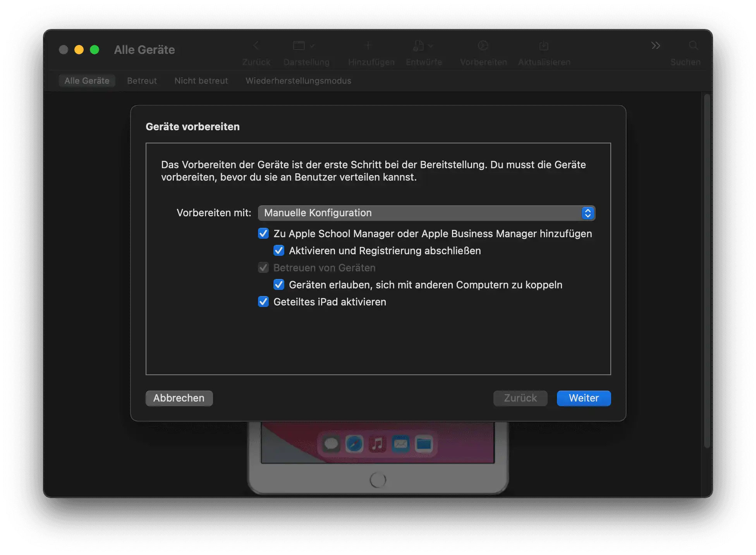Open the Vorbereiten mit dropdown
This screenshot has width=756, height=555.
tap(426, 213)
